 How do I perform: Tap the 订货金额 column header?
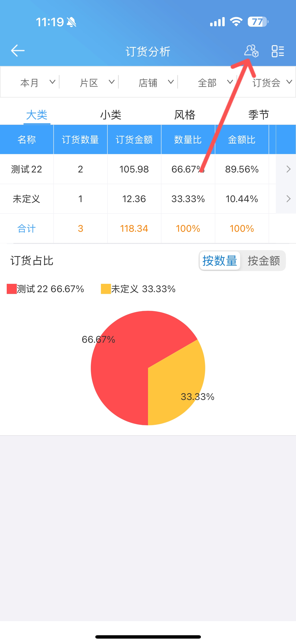134,139
